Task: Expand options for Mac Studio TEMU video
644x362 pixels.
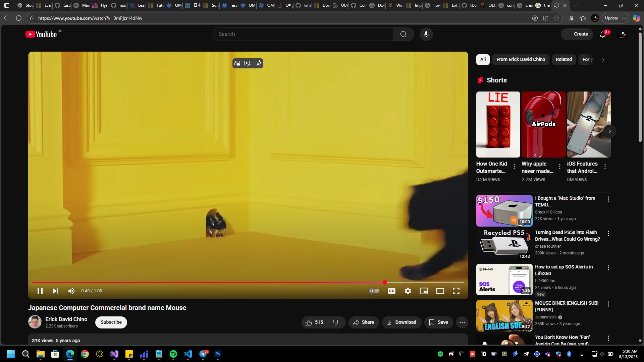Action: 608,199
